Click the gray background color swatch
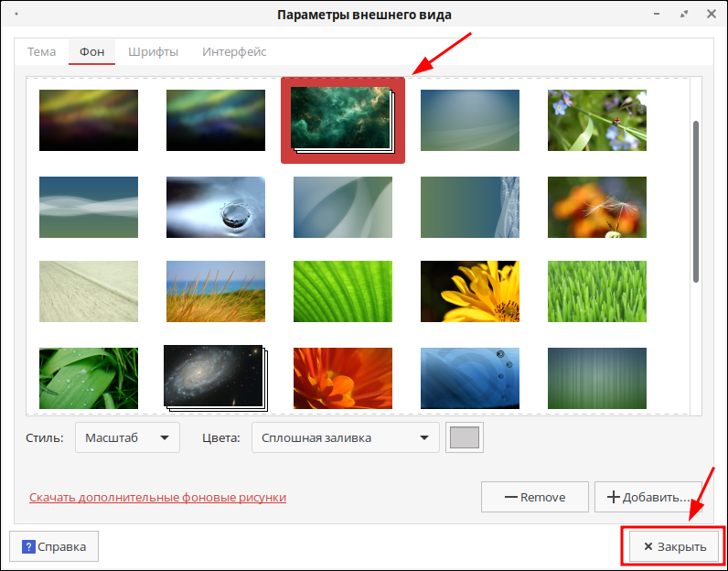Viewport: 728px width, 571px height. pyautogui.click(x=465, y=438)
